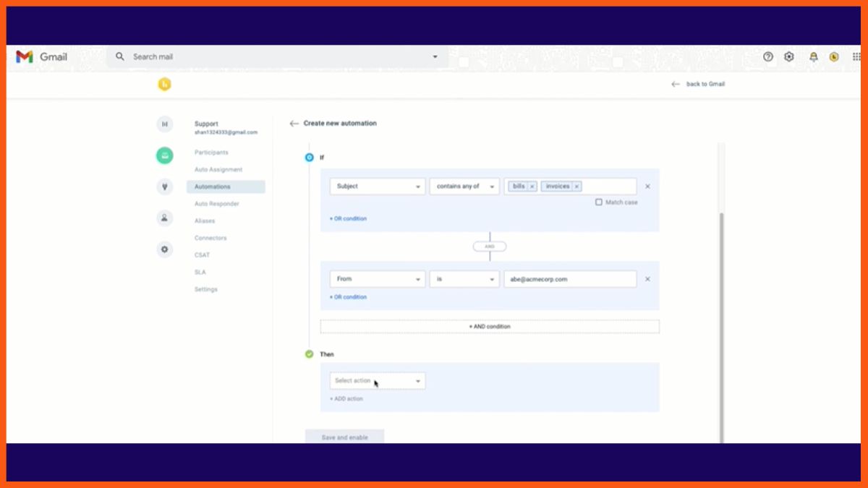Delete the From condition row

click(x=647, y=279)
